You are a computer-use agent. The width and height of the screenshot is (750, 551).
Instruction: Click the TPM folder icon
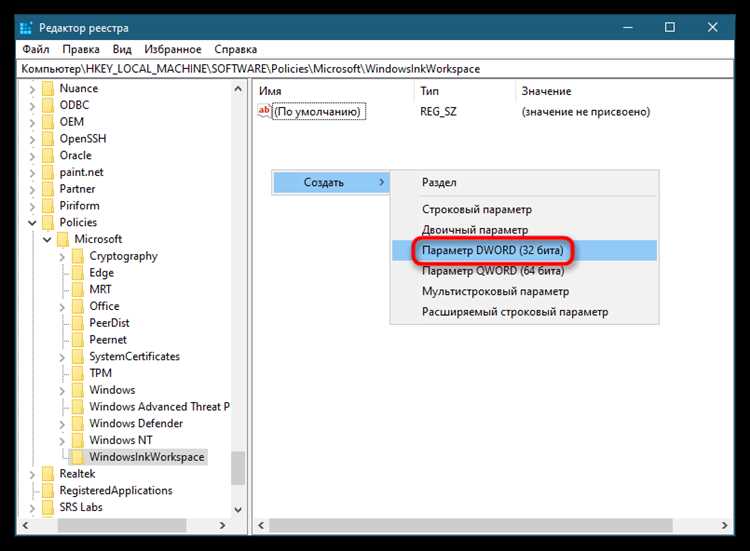pos(77,374)
